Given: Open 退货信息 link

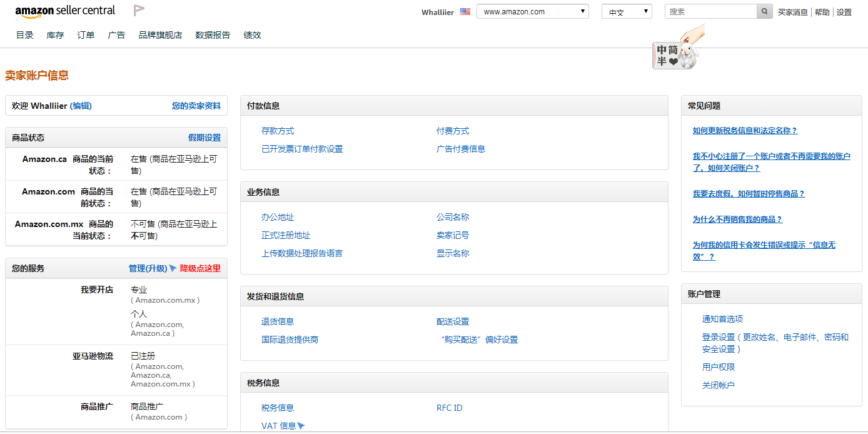Looking at the screenshot, I should pos(278,321).
